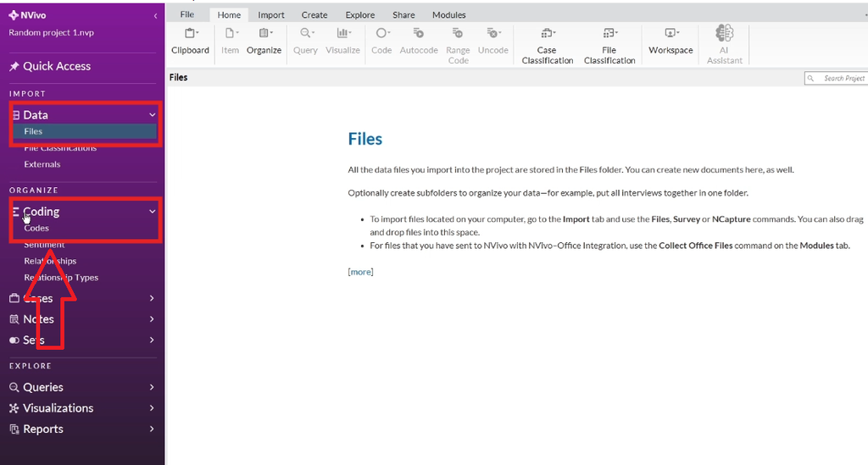The height and width of the screenshot is (465, 868).
Task: Expand the Visualizations section
Action: 152,408
